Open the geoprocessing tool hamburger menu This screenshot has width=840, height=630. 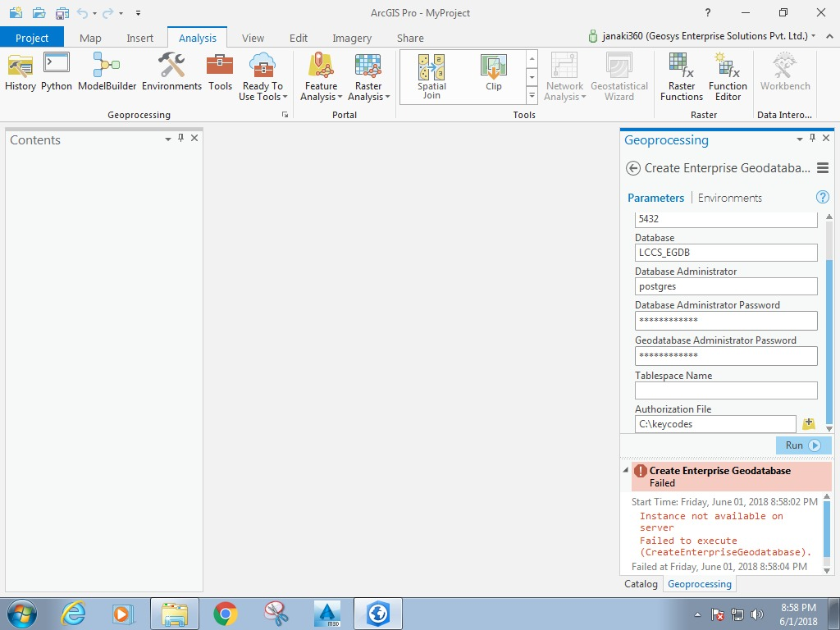click(x=823, y=167)
